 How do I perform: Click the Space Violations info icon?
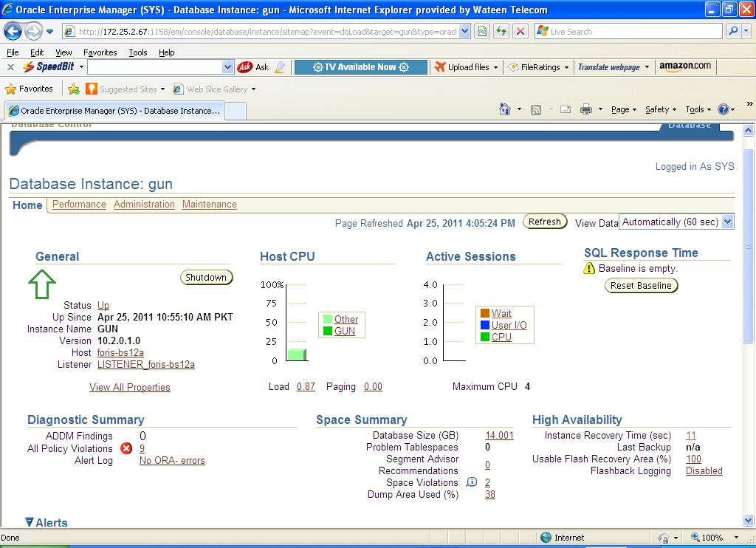472,482
